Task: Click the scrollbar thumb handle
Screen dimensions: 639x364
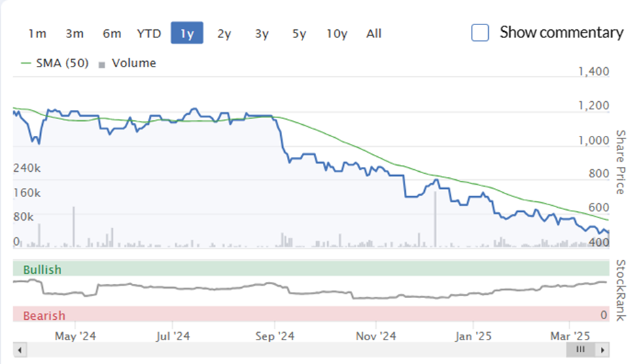Action: pos(581,349)
